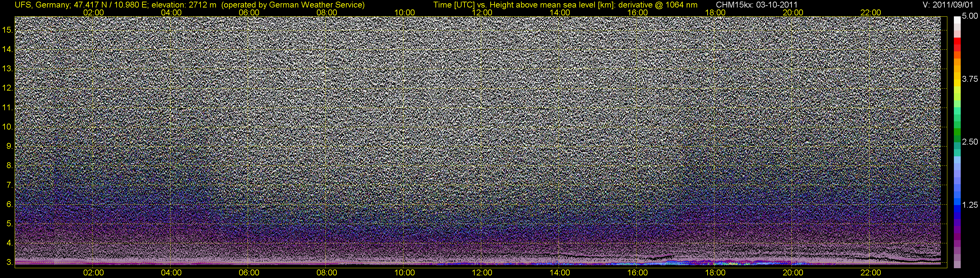Image resolution: width=980 pixels, height=278 pixels.
Task: Select the '15.' height axis label
Action: coord(8,30)
